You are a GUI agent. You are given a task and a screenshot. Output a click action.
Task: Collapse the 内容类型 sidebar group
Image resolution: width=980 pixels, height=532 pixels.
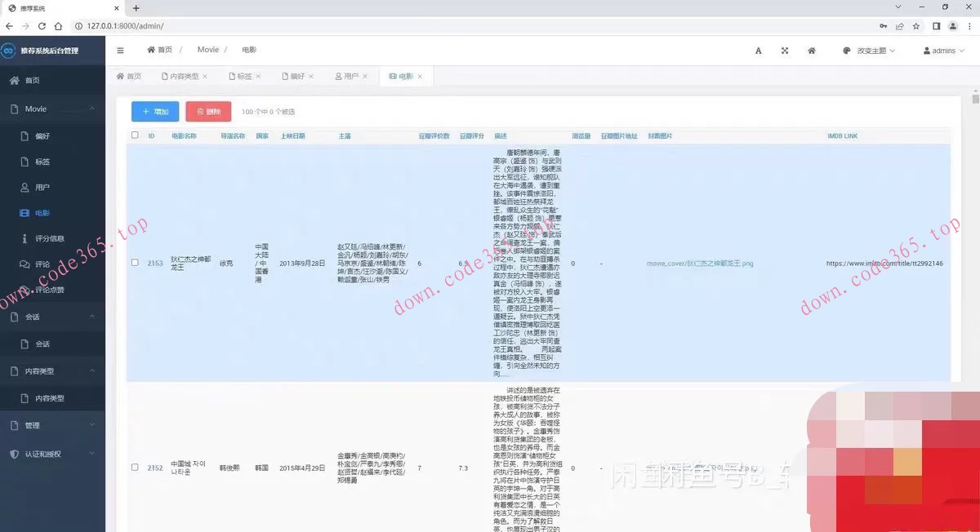(x=92, y=371)
